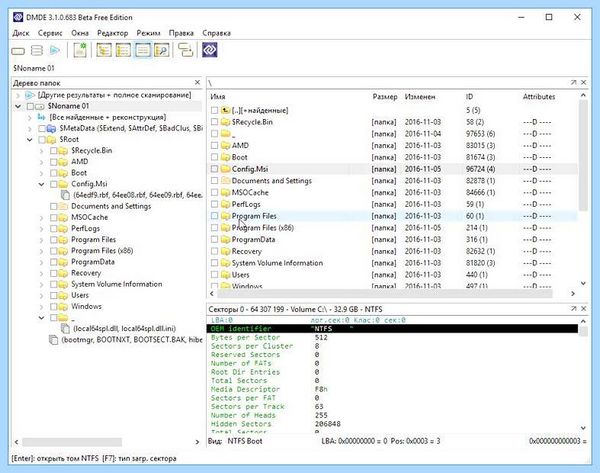Click the parent folder up-arrow icon
This screenshot has width=600, height=473.
coord(226,110)
